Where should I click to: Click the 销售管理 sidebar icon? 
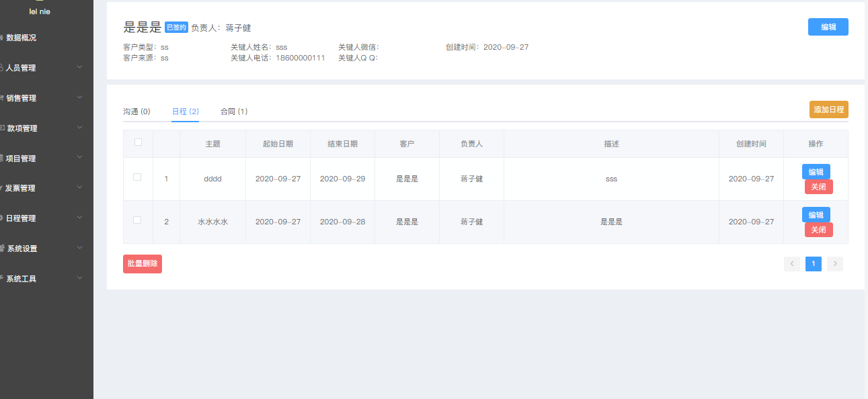(x=2, y=98)
